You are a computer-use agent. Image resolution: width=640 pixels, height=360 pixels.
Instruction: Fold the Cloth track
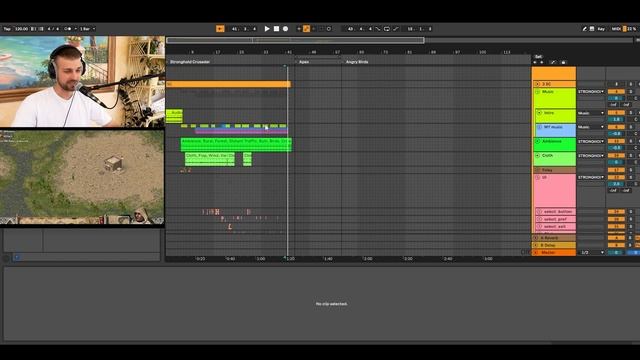538,156
